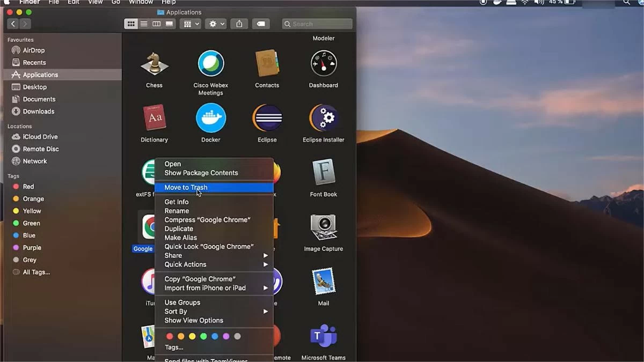Launch the Docker application
Viewport: 644px width, 362px height.
pos(210,118)
